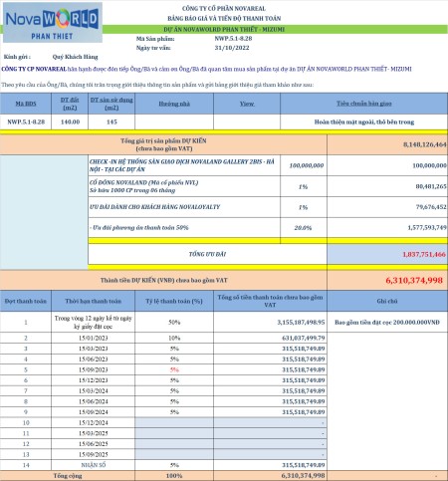Click the 'DT đất (m2)' column header
448x481 pixels.
tap(70, 104)
